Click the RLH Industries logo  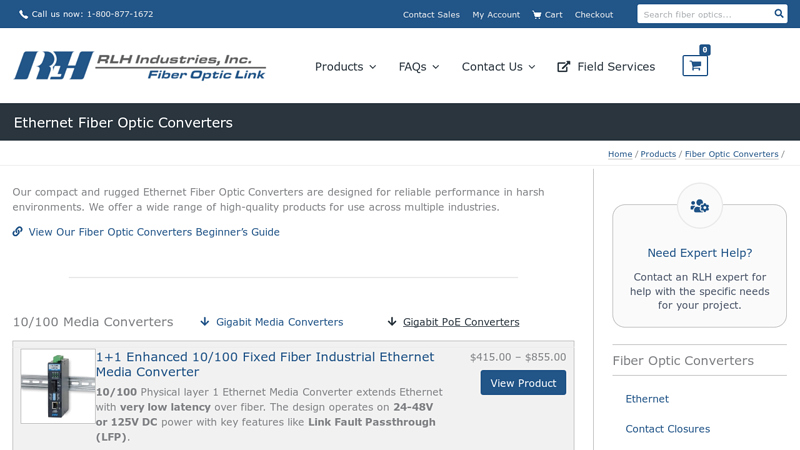140,65
